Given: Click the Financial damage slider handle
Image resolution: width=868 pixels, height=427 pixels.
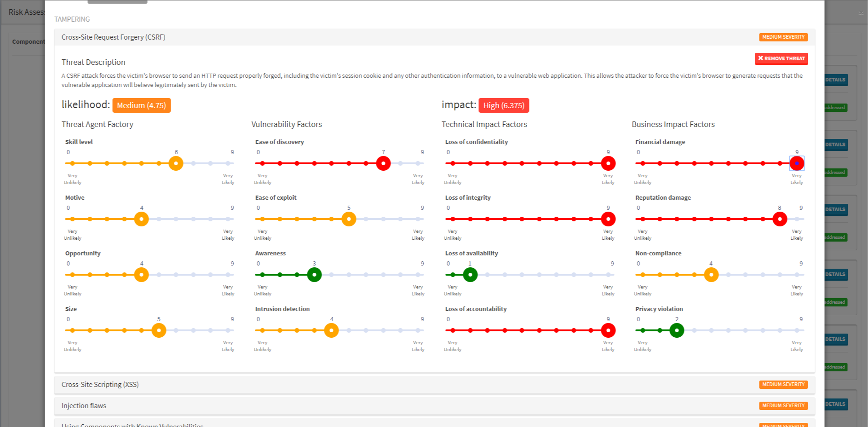Looking at the screenshot, I should click(797, 163).
